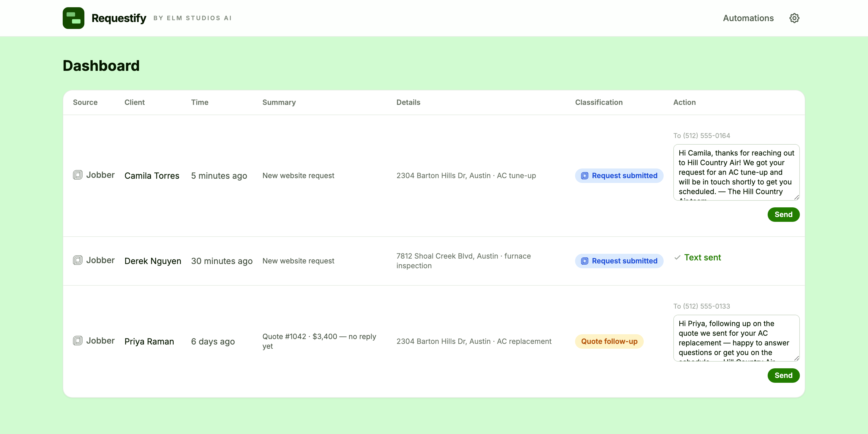The image size is (868, 434).
Task: Click client name Camila Torres
Action: point(152,175)
